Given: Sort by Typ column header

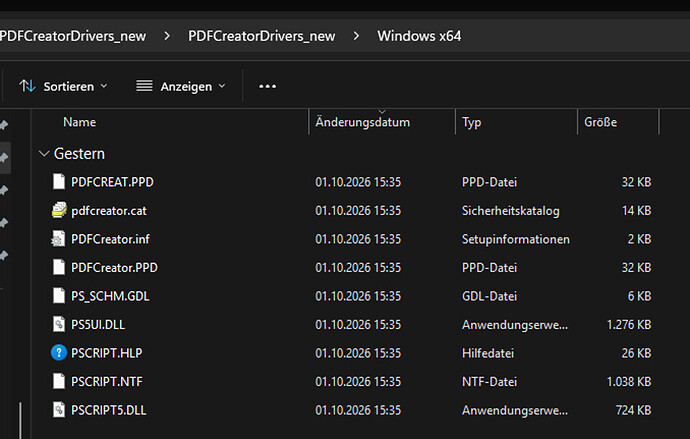Looking at the screenshot, I should (471, 122).
